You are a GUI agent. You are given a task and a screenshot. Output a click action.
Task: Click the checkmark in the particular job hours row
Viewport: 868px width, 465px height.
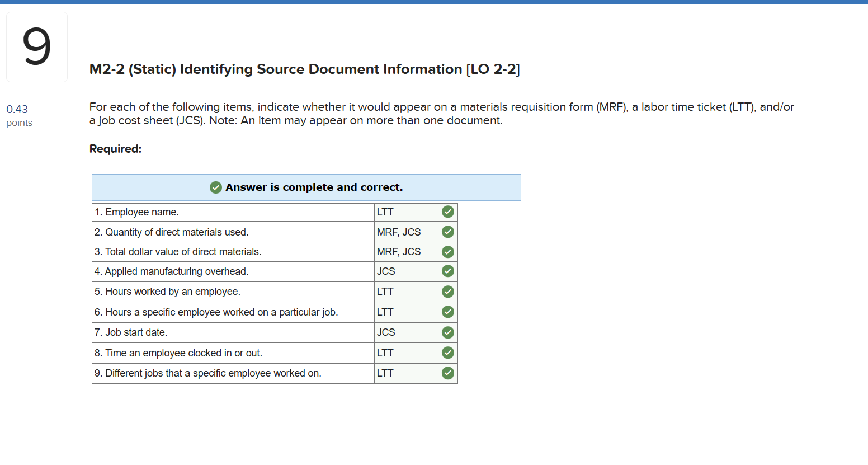click(448, 312)
